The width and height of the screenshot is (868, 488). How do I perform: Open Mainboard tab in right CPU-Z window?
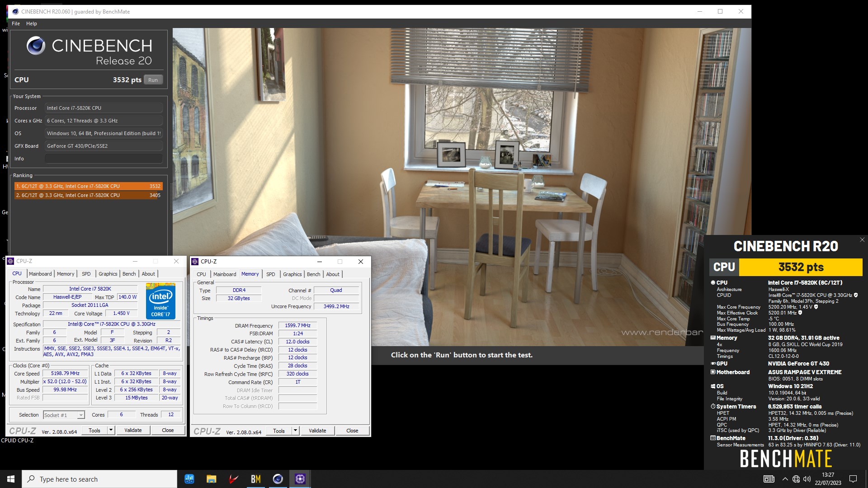click(x=225, y=274)
